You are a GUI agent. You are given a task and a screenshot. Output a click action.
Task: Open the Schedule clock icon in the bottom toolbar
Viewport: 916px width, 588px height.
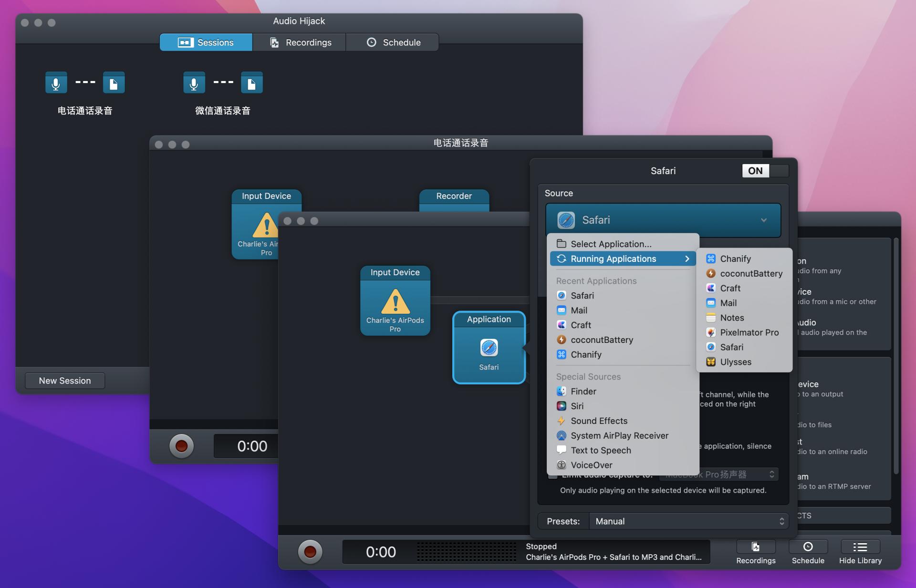[808, 547]
